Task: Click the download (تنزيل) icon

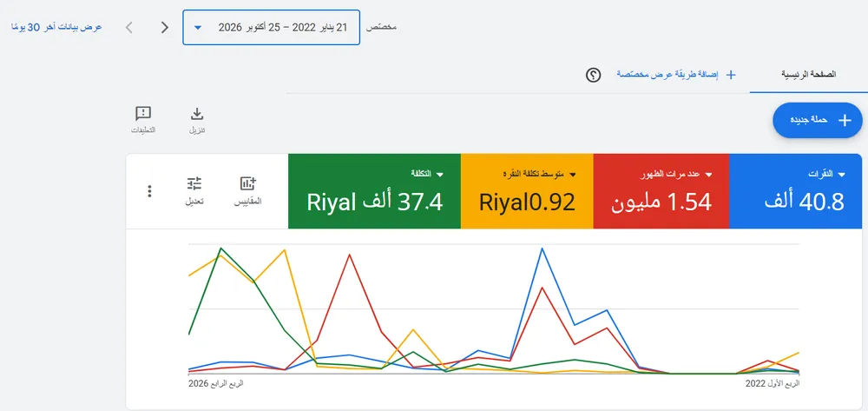Action: click(x=197, y=114)
